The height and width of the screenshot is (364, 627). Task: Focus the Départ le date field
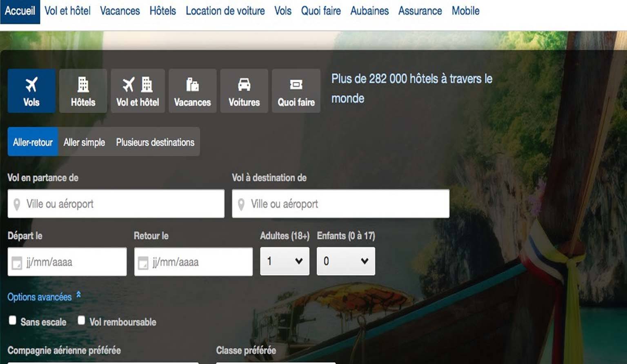[67, 262]
